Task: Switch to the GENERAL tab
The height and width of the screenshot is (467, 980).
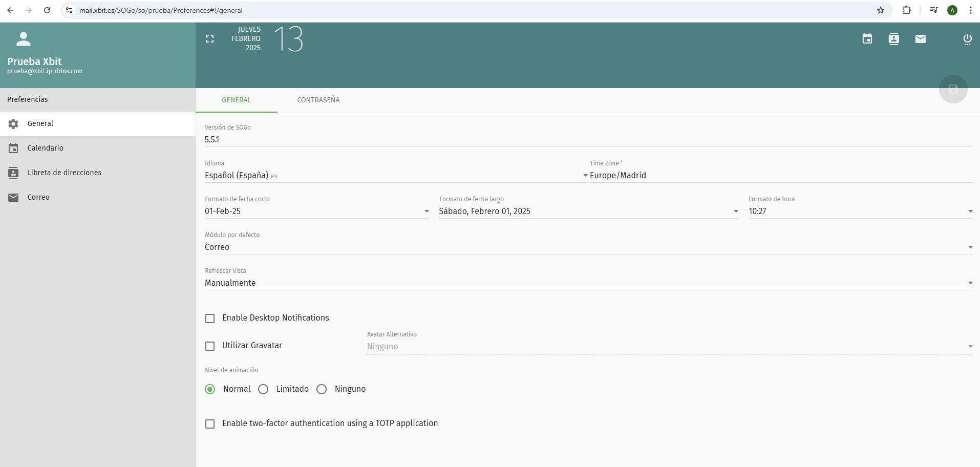Action: point(237,100)
